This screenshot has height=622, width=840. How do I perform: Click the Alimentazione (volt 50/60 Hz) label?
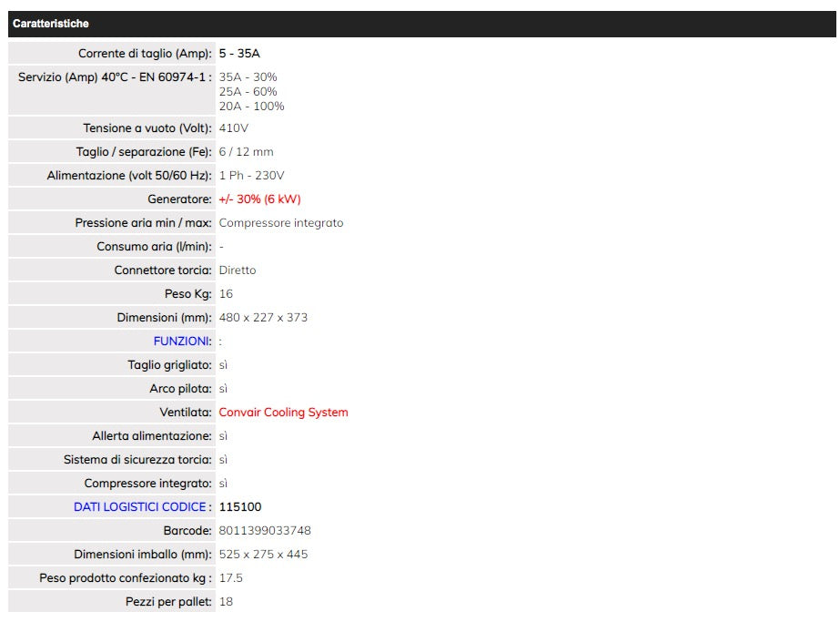pos(129,176)
